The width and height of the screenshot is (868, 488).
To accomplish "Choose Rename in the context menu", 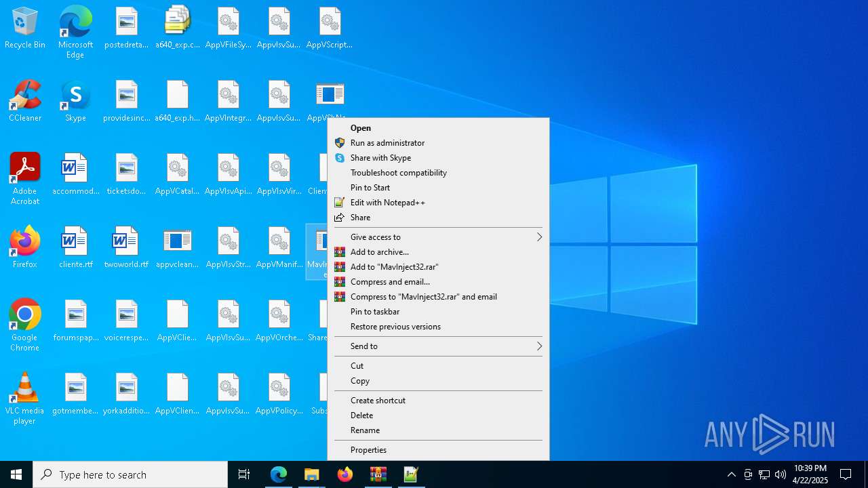I will (438, 430).
